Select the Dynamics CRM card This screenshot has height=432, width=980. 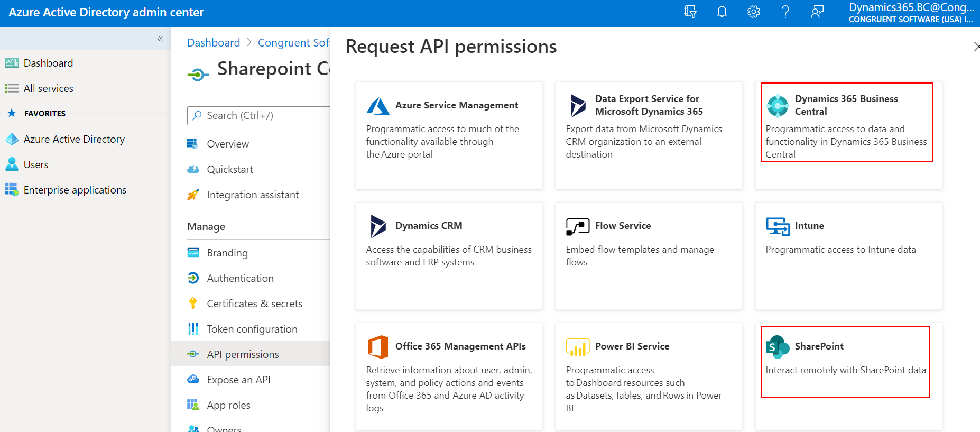449,256
